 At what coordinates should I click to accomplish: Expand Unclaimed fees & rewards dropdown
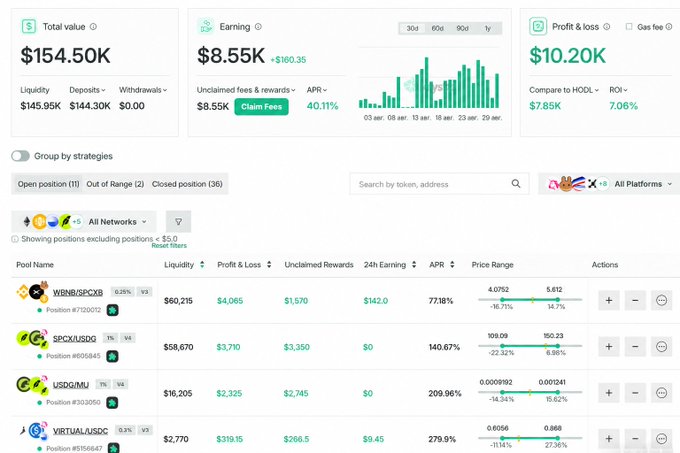[246, 90]
